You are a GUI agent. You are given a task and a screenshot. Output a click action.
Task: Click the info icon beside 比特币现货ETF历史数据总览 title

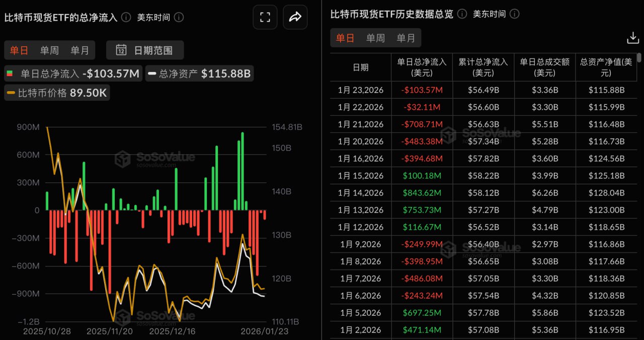(461, 14)
